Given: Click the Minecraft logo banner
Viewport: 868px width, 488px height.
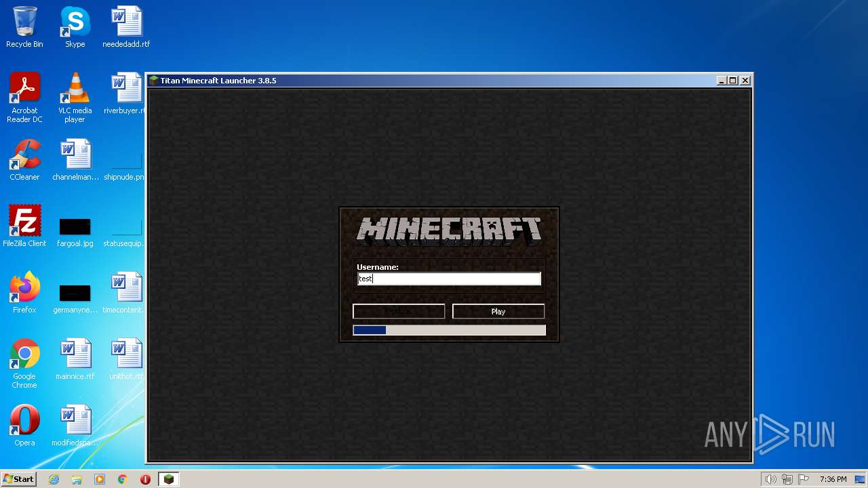Looking at the screenshot, I should [449, 230].
